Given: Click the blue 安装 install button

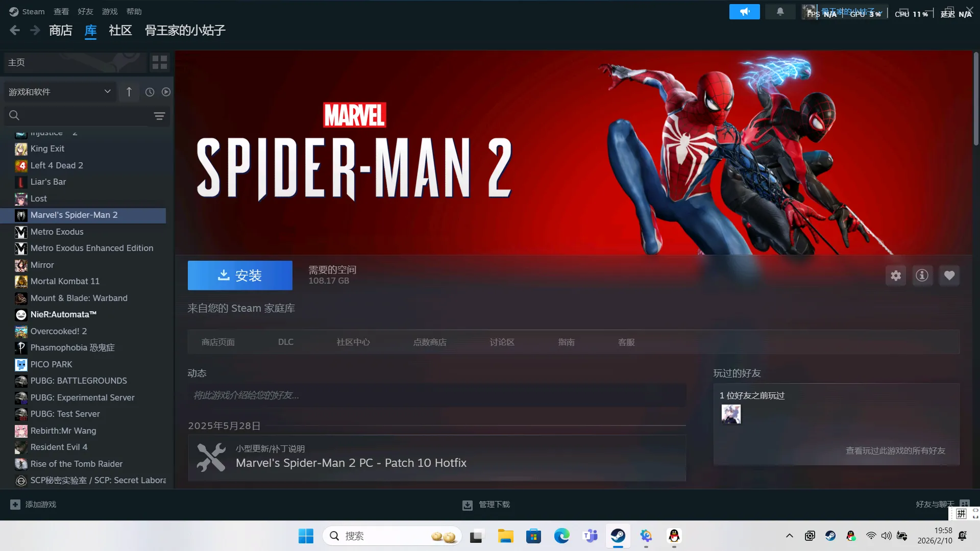Looking at the screenshot, I should 240,275.
